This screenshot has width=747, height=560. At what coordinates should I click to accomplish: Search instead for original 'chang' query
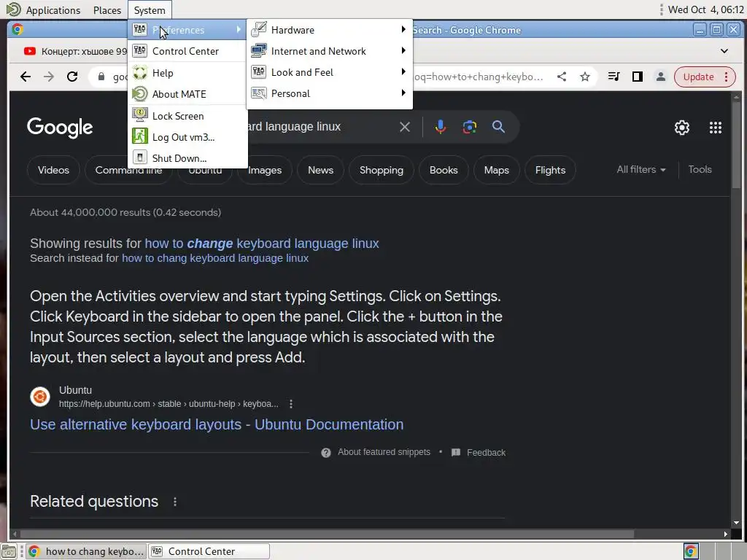pyautogui.click(x=215, y=258)
